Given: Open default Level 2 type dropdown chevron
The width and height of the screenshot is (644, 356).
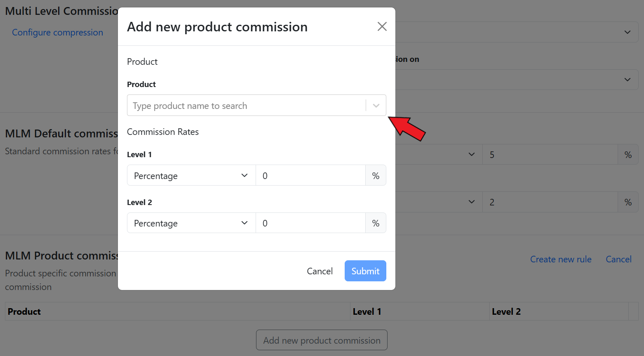Looking at the screenshot, I should (x=472, y=202).
